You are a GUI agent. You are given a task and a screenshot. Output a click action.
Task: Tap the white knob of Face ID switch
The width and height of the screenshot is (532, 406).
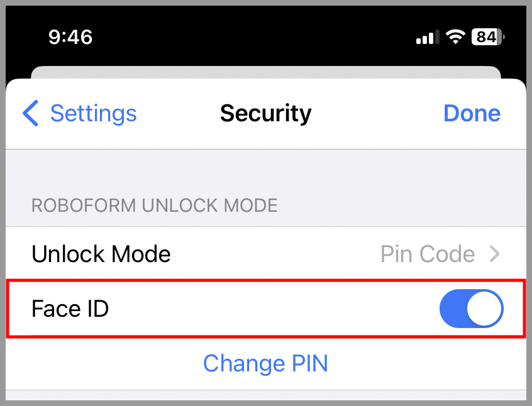(484, 309)
